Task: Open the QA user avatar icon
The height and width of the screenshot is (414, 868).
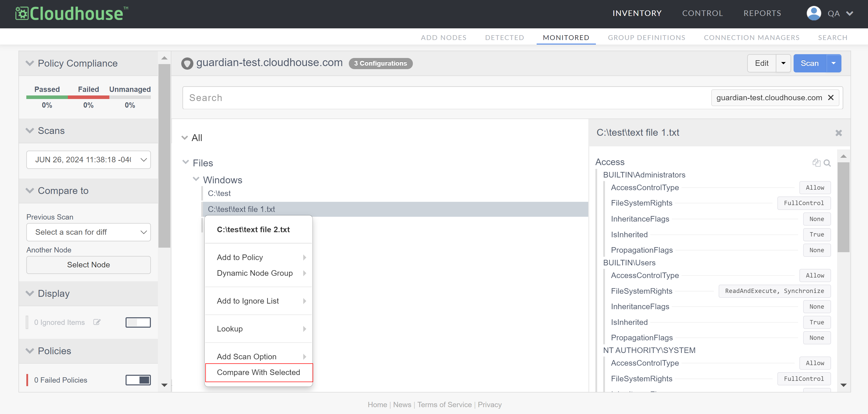Action: coord(813,13)
